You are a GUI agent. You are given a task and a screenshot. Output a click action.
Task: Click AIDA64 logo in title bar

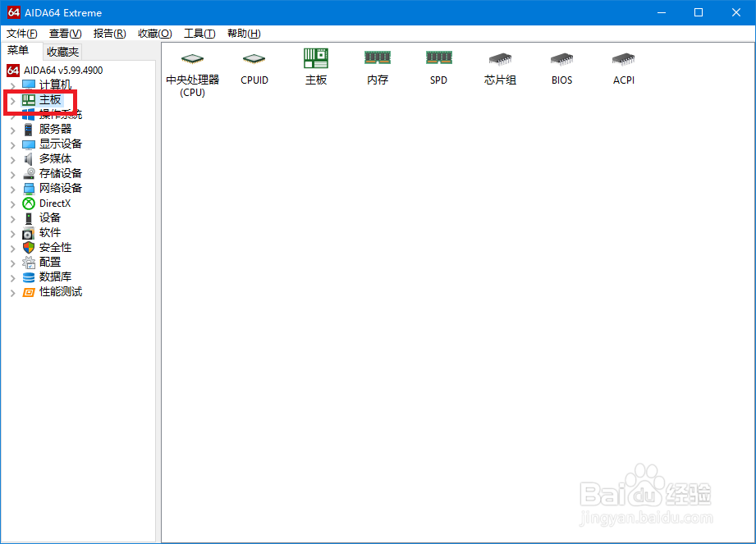13,12
